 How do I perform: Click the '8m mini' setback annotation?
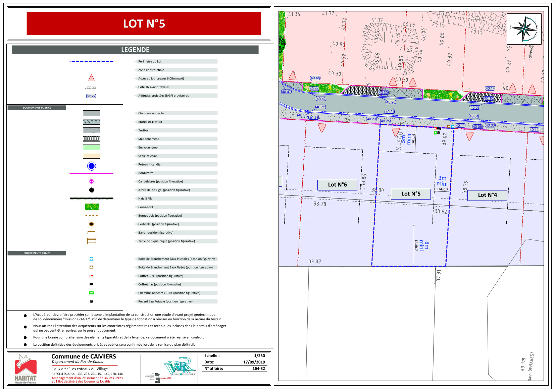click(x=424, y=245)
